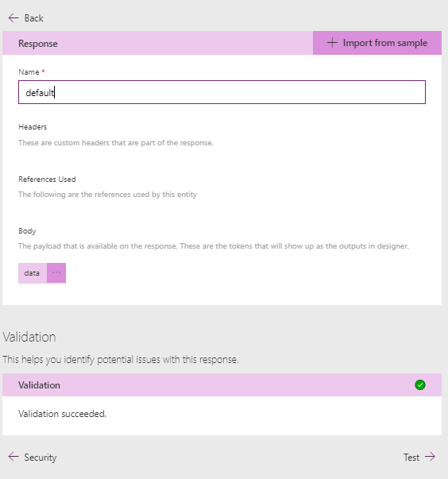Click the left arrow beside Security

click(14, 457)
